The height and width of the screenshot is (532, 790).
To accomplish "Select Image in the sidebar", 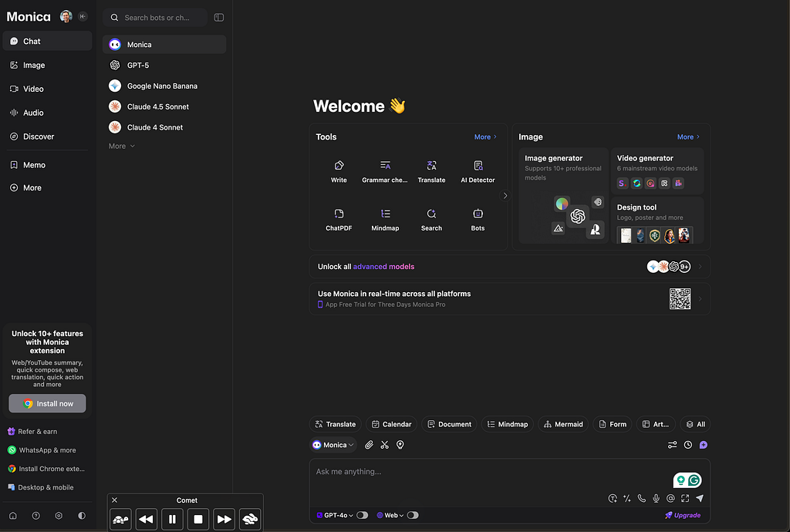I will pyautogui.click(x=47, y=65).
